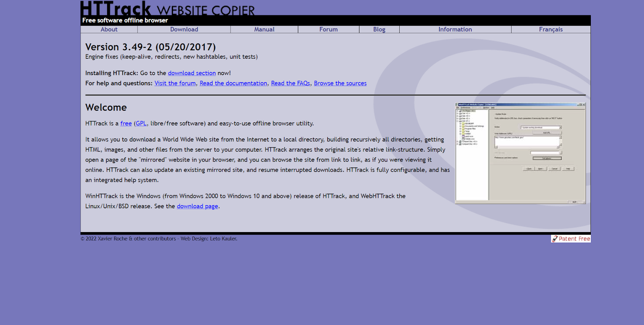This screenshot has width=644, height=325.
Task: Click the Patent Free badge
Action: coord(571,239)
